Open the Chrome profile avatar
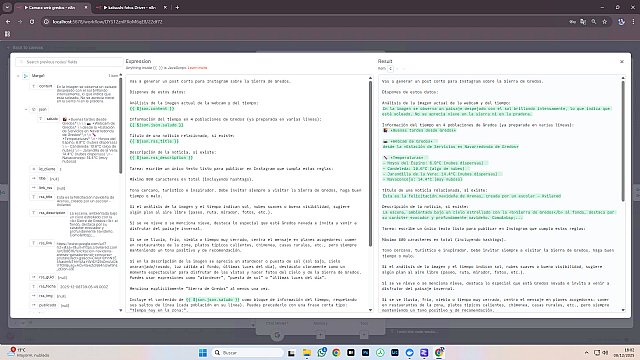The image size is (640, 360). pyautogui.click(x=621, y=22)
